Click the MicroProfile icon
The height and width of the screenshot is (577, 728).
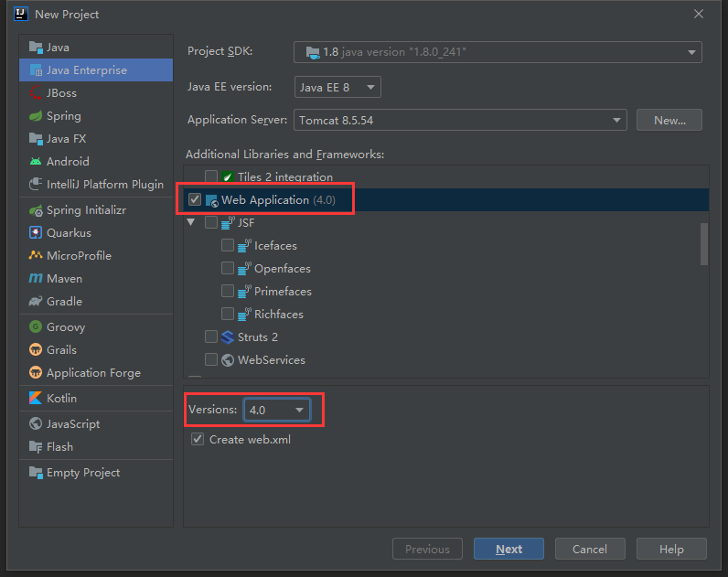pos(36,255)
